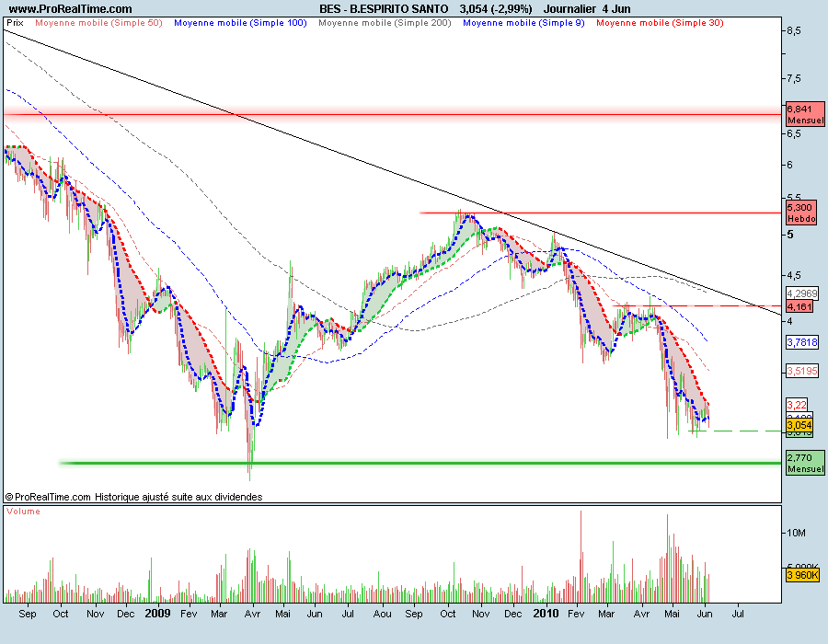Click the yellow 3,054 current price label
828x644 pixels.
click(799, 425)
